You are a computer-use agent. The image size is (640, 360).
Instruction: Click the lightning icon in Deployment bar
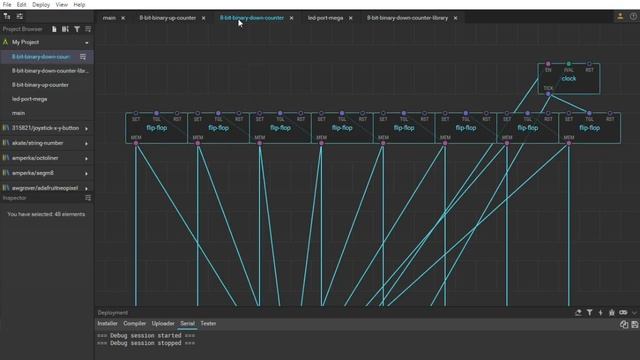pyautogui.click(x=600, y=313)
